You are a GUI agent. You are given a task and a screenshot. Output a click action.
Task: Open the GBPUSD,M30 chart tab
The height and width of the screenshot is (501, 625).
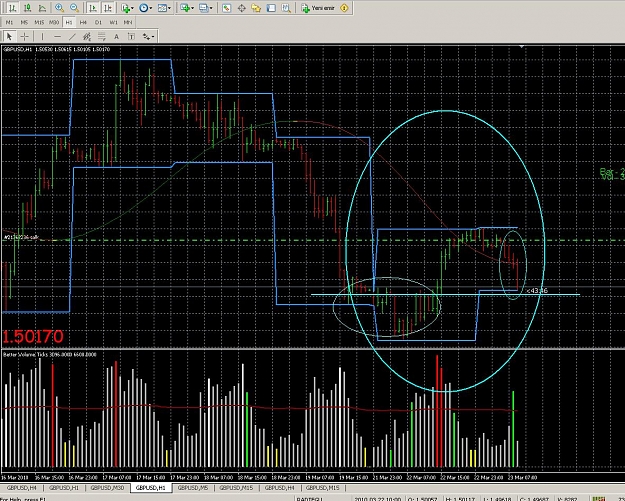(107, 488)
